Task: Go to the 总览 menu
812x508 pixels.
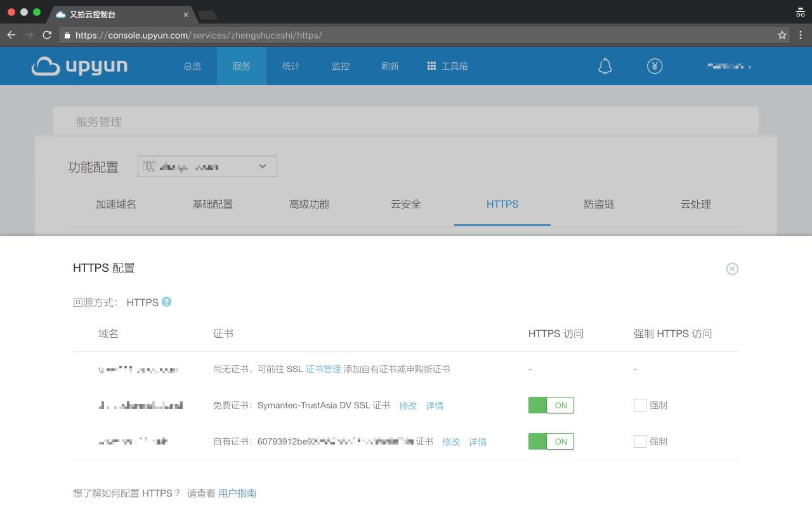Action: pyautogui.click(x=192, y=66)
